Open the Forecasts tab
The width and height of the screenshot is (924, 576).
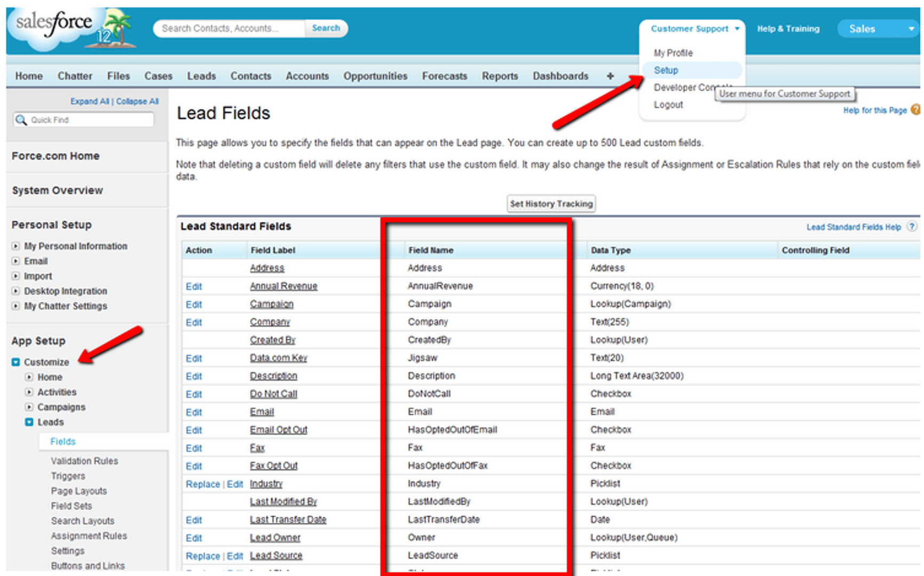445,76
